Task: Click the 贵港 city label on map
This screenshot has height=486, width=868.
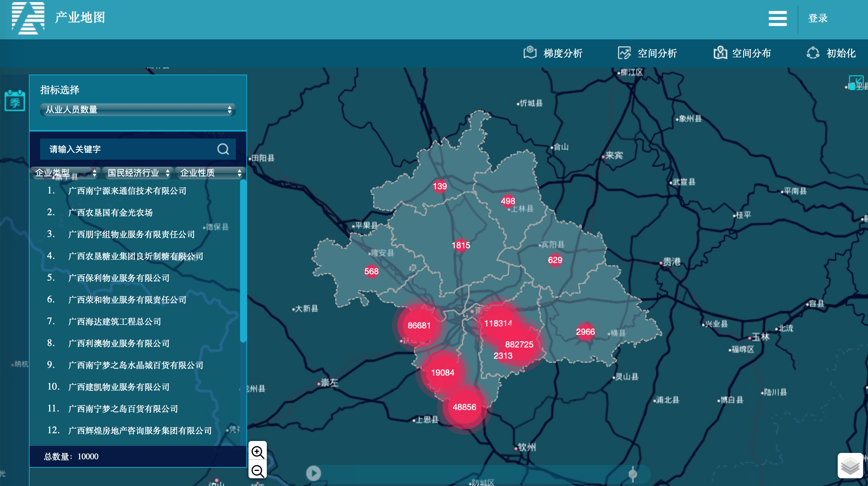Action: [671, 262]
